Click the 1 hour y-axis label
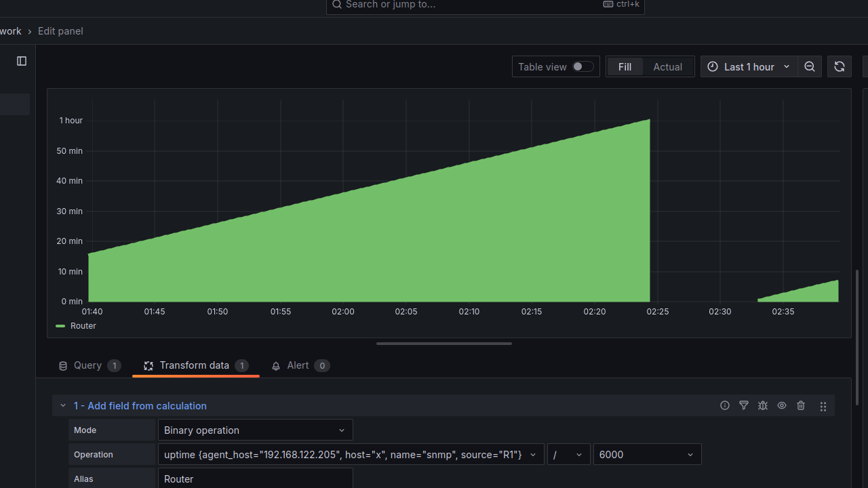868x488 pixels. pyautogui.click(x=71, y=121)
